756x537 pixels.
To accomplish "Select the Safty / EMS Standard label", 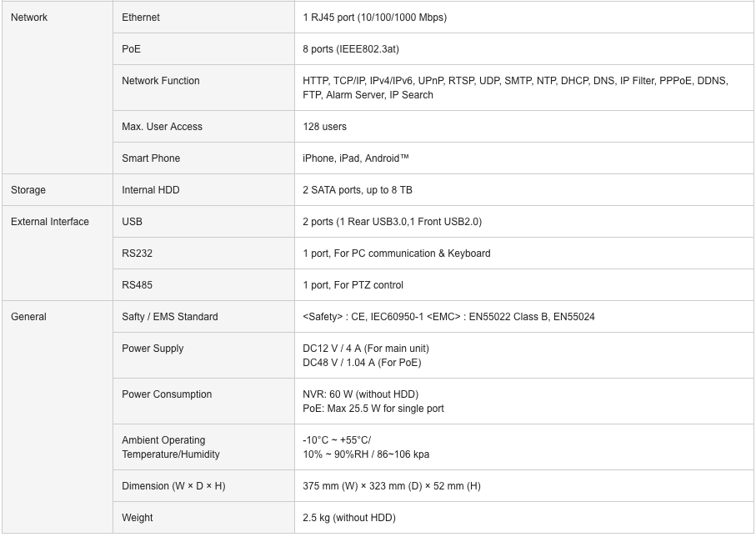I will pos(170,317).
